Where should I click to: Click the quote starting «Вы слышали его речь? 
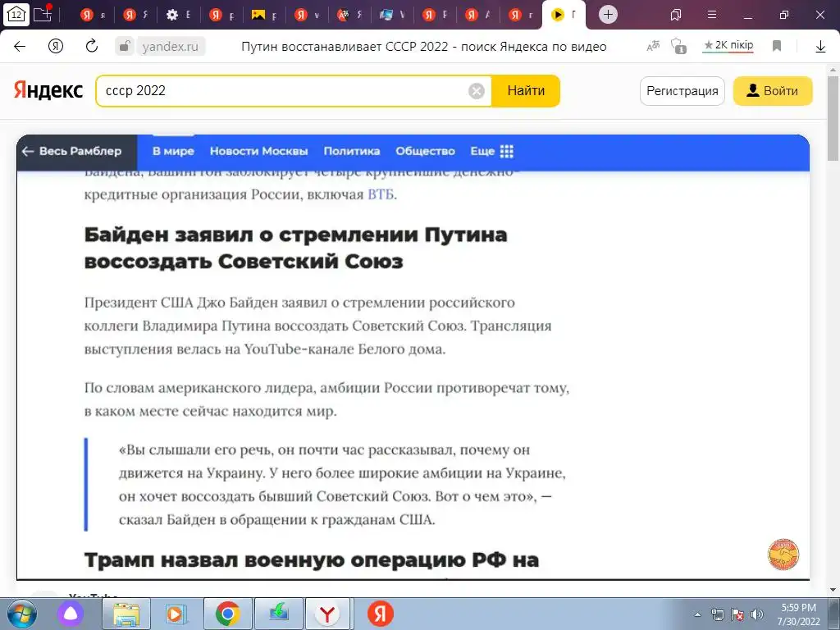343,485
